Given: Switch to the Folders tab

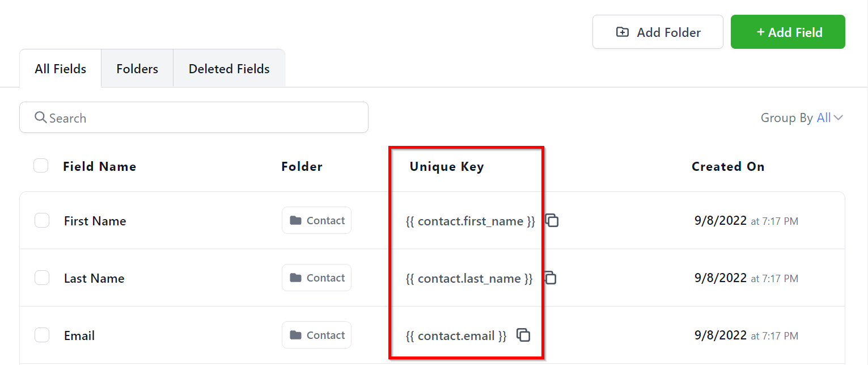Looking at the screenshot, I should tap(137, 69).
